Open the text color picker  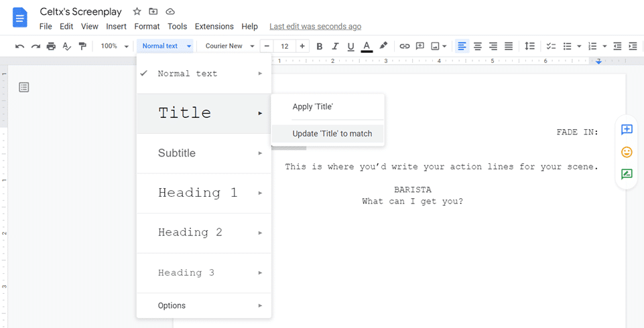point(367,46)
